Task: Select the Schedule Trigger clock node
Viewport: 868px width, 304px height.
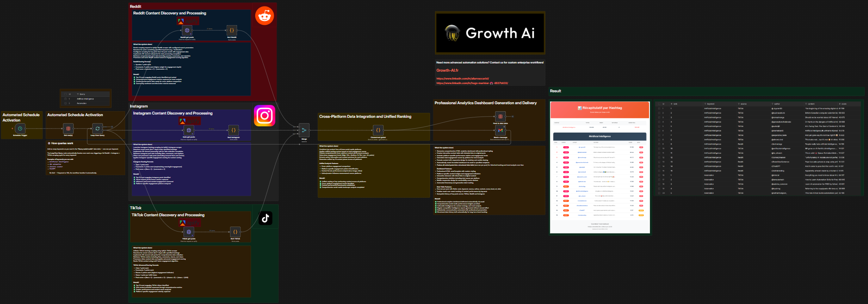Action: pyautogui.click(x=20, y=129)
